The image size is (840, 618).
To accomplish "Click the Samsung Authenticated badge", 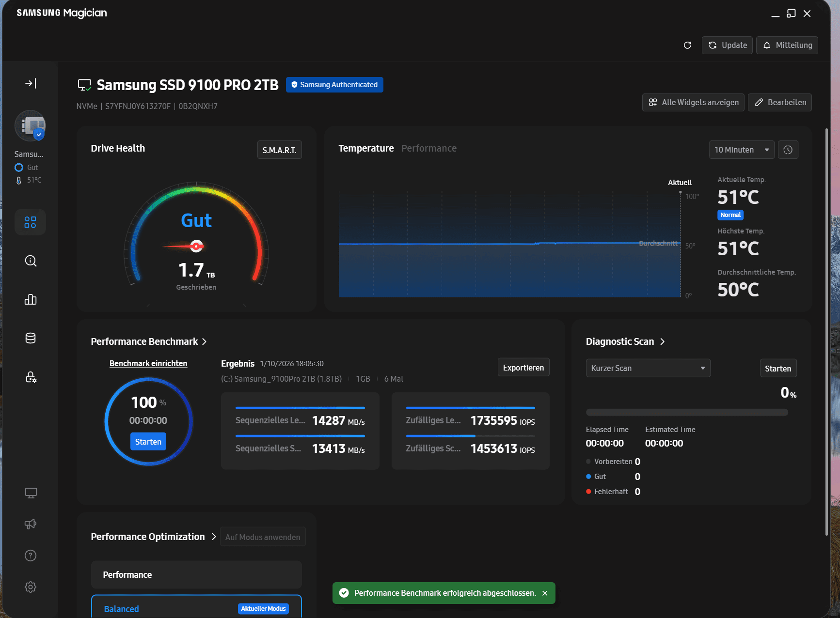I will 334,85.
